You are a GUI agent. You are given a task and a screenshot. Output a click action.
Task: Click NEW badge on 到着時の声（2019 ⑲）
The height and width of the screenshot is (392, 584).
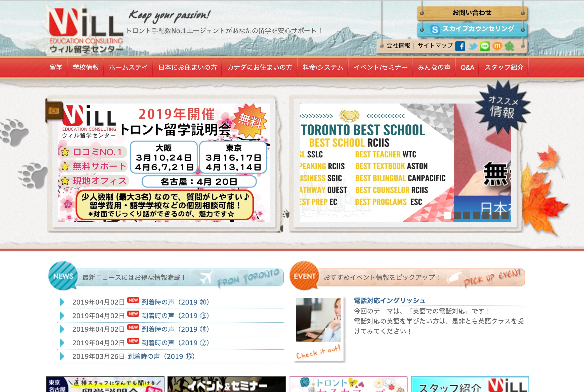[x=133, y=314]
